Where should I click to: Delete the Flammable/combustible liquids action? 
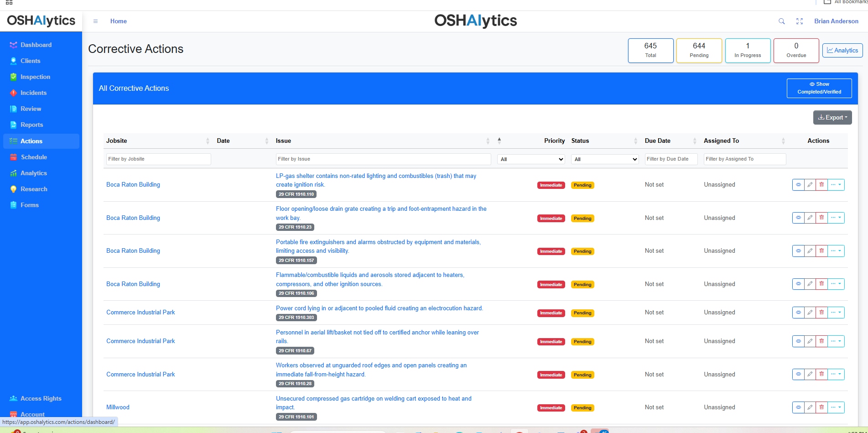point(821,284)
